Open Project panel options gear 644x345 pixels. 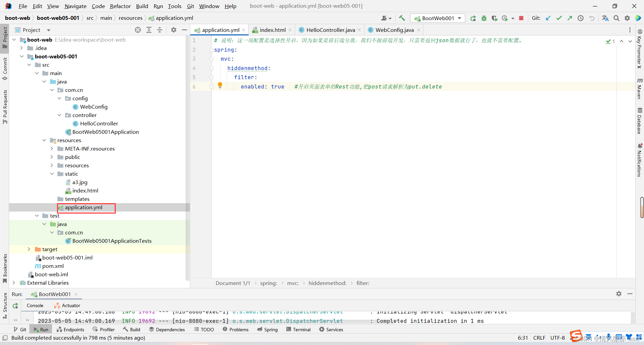pyautogui.click(x=173, y=30)
